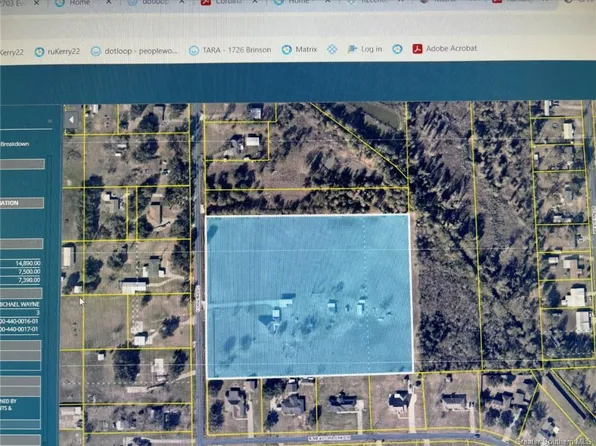Open the Matrix bookmark
Image resolution: width=596 pixels, height=446 pixels.
299,49
